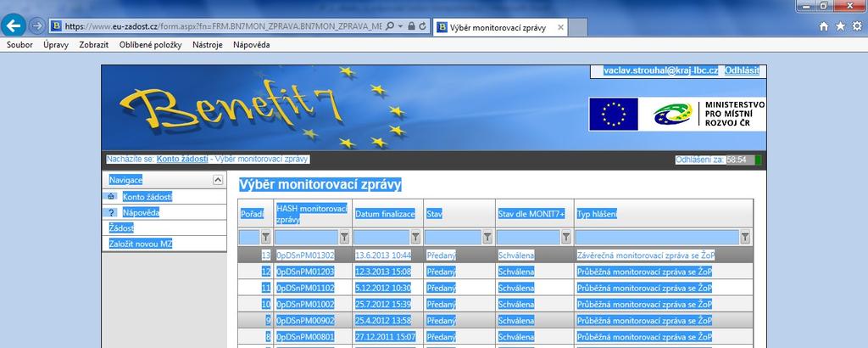Open a new blank browser tab
The image size is (868, 348).
pyautogui.click(x=577, y=27)
